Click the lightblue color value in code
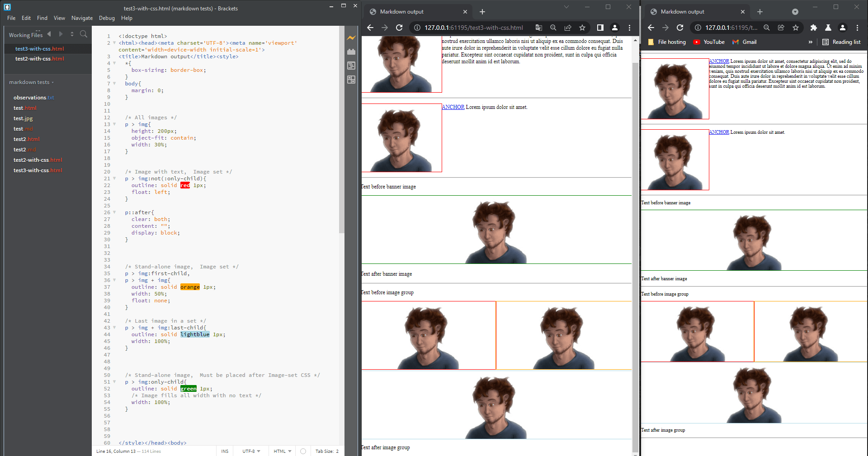868x456 pixels. pyautogui.click(x=195, y=334)
